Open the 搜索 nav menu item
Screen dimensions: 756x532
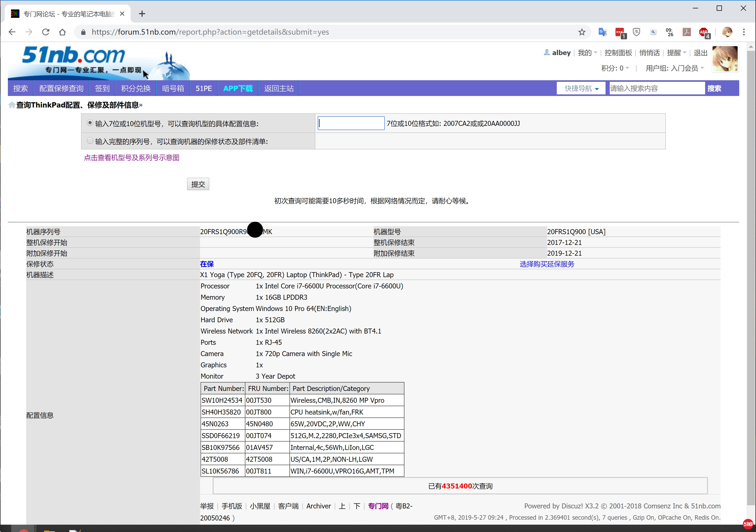coord(20,88)
